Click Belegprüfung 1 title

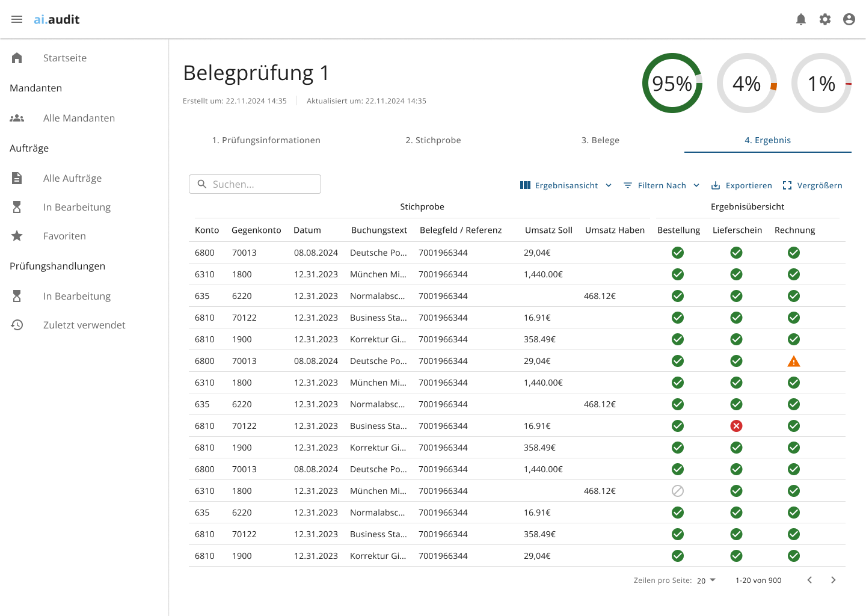tap(256, 73)
